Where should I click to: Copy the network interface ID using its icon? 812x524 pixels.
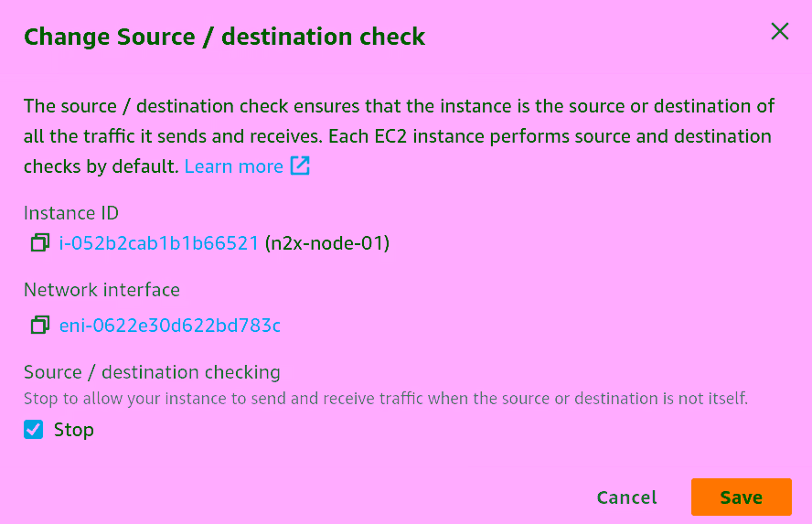tap(39, 325)
